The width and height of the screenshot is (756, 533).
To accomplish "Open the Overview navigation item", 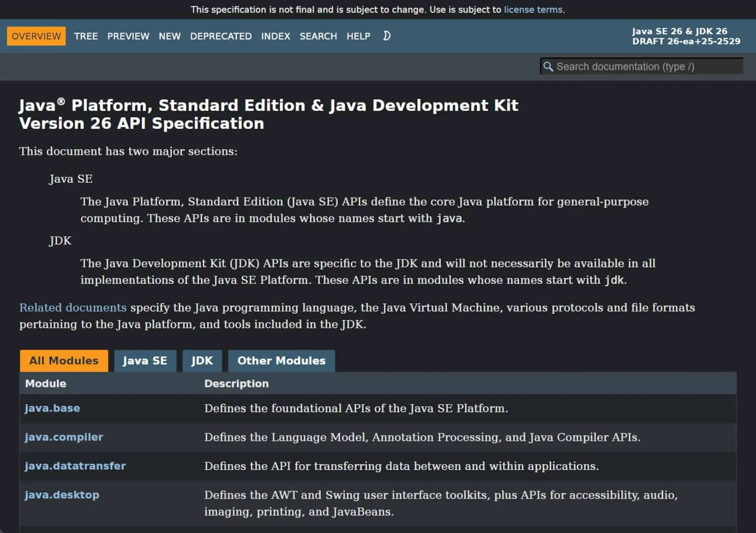I will (x=36, y=36).
